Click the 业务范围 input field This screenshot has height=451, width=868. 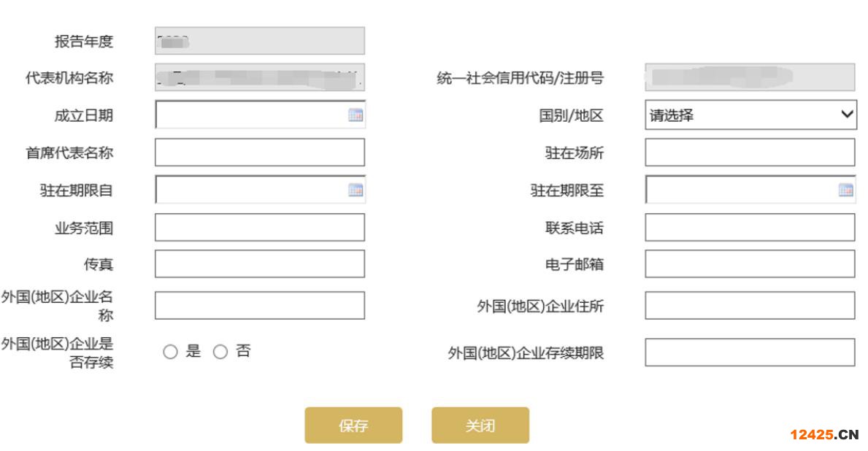pyautogui.click(x=259, y=228)
